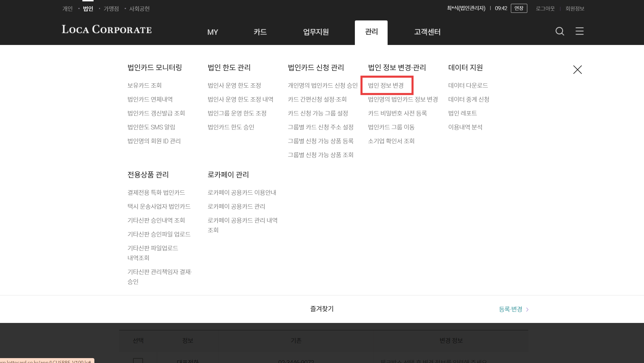Switch to 개인 site section

[x=67, y=9]
